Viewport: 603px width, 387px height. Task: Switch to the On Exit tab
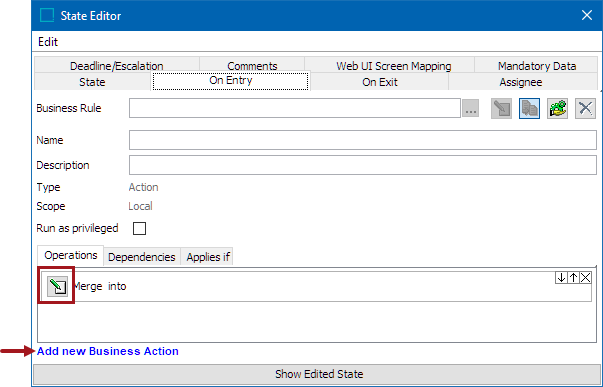380,82
